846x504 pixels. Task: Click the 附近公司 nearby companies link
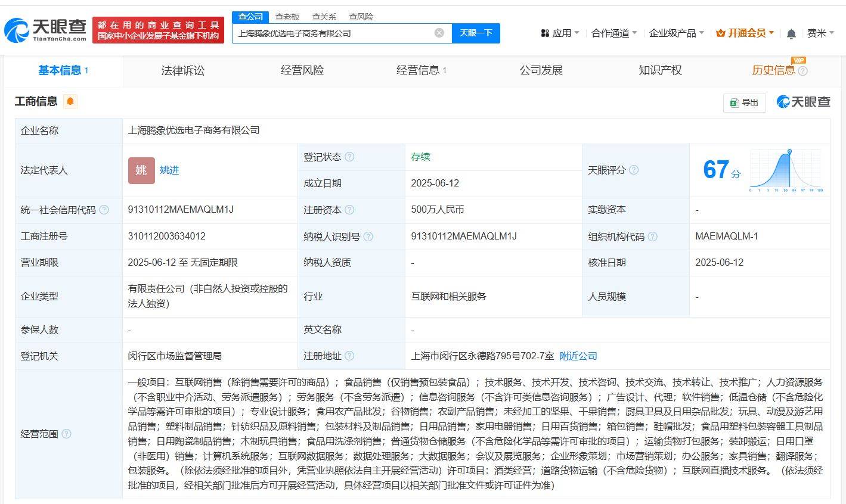click(578, 356)
